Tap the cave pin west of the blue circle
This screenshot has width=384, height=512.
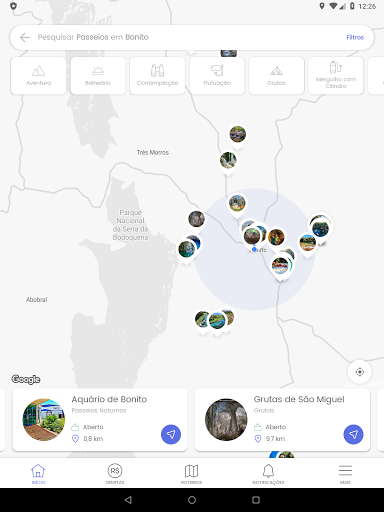pos(196,219)
